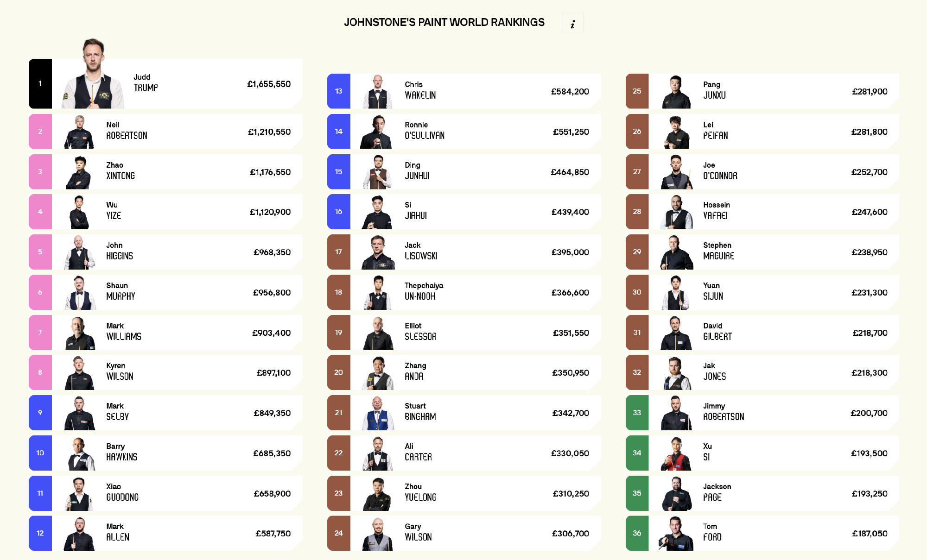Open Neil Robertson's player row

pyautogui.click(x=165, y=132)
